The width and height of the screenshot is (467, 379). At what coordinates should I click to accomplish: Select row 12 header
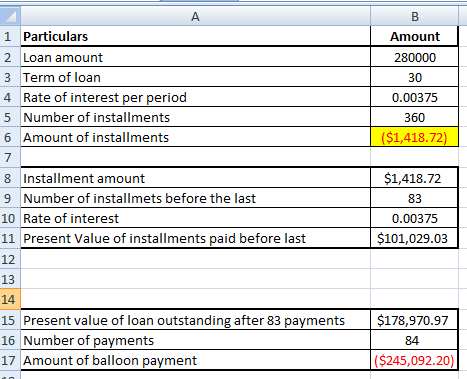(x=10, y=259)
